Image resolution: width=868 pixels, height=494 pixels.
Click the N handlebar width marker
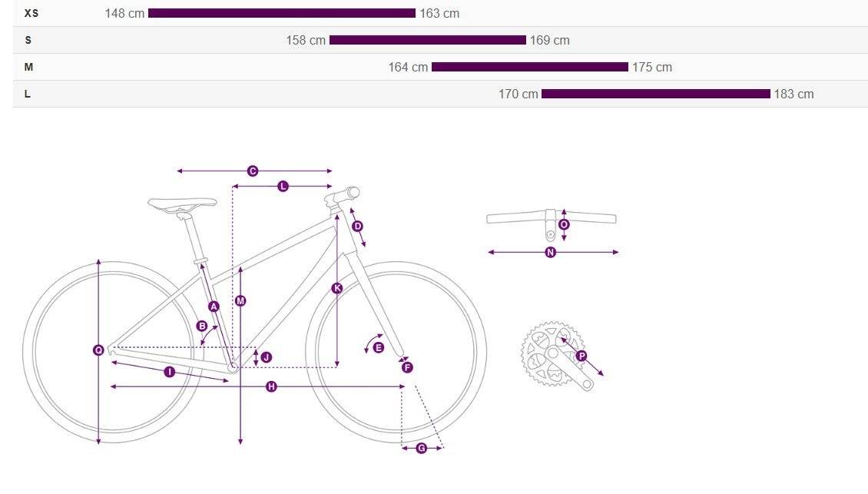(x=550, y=253)
